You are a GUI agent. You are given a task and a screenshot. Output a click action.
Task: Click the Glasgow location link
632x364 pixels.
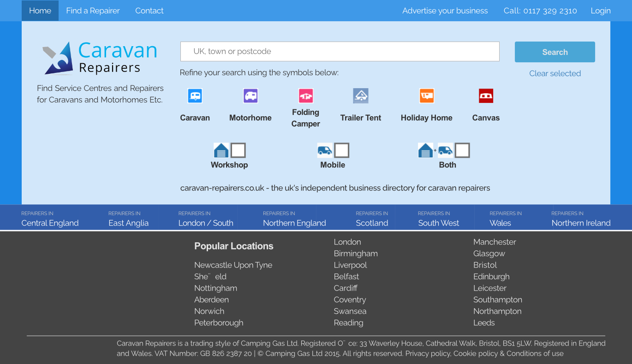point(489,253)
